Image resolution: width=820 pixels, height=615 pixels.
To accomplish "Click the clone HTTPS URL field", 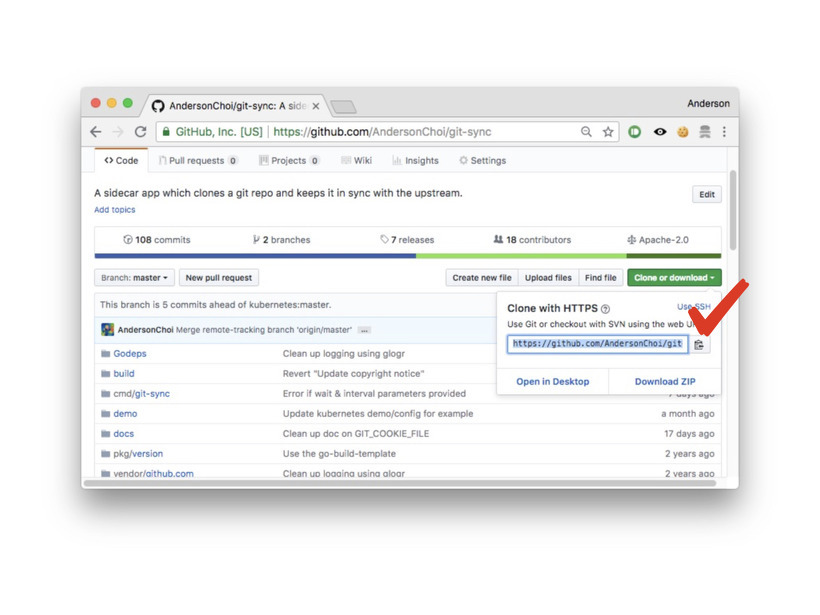I will pos(597,344).
